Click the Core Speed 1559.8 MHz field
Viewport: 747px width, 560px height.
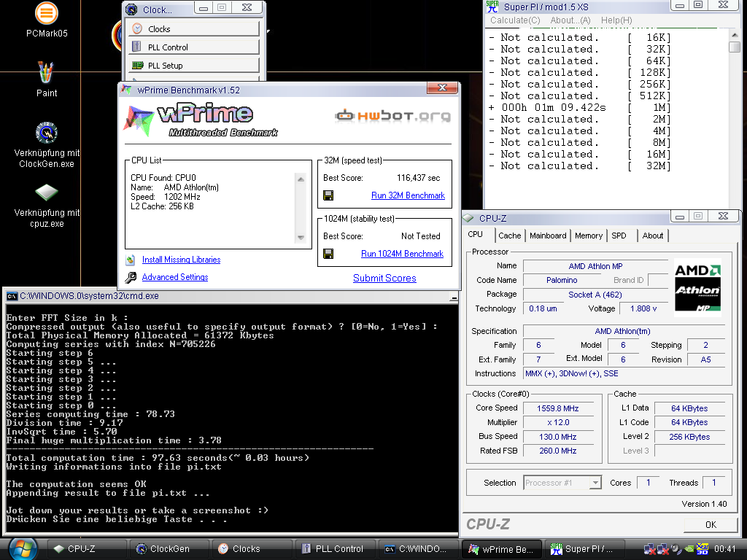click(558, 408)
